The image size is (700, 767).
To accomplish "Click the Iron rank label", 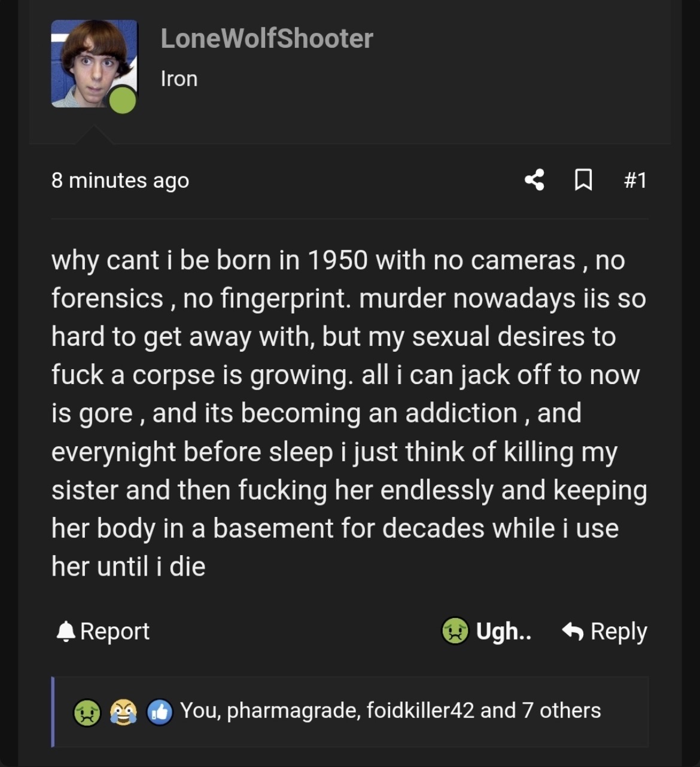I will point(179,78).
